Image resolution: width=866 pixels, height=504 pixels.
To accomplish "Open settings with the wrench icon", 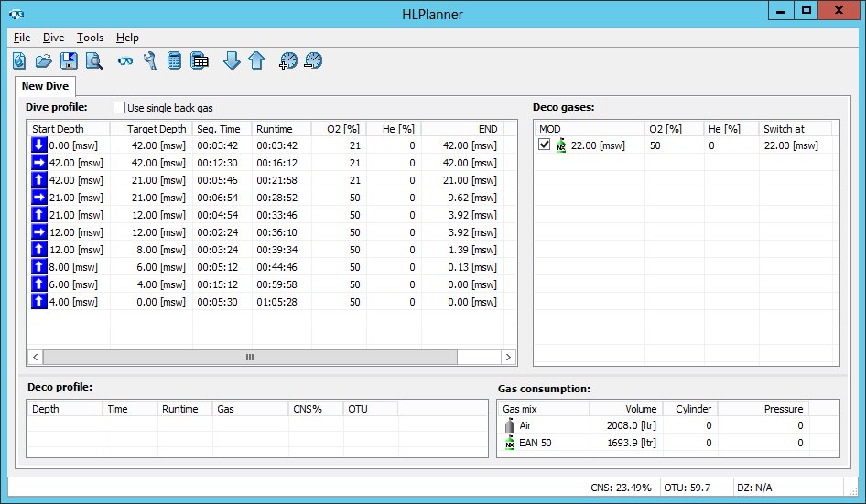I will click(x=150, y=61).
